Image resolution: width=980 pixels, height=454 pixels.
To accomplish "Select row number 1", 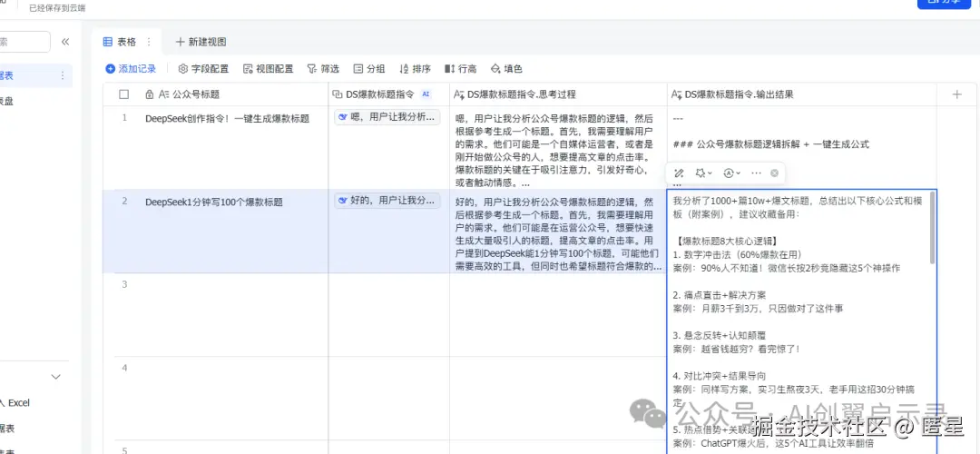I will pyautogui.click(x=124, y=117).
